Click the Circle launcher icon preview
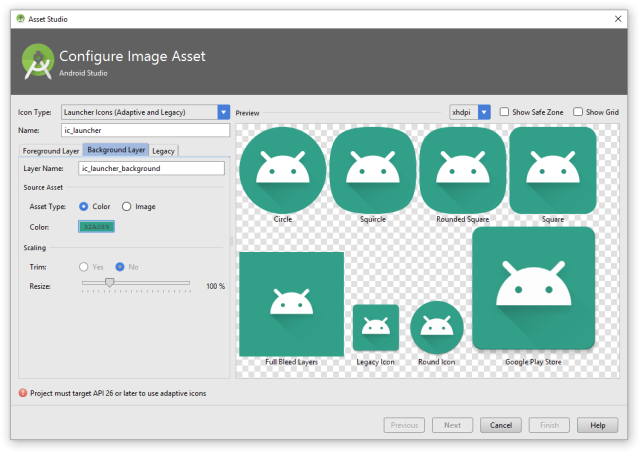Viewport: 640px width, 452px height. [x=283, y=170]
